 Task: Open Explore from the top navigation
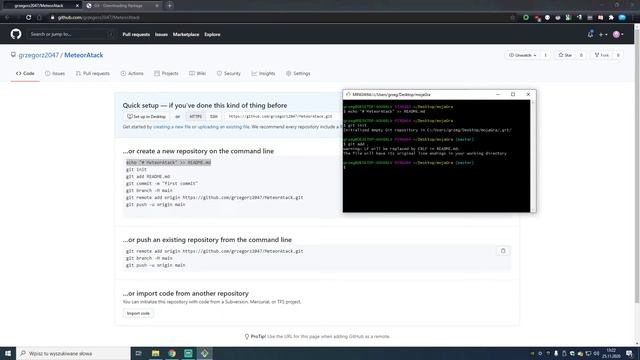212,35
